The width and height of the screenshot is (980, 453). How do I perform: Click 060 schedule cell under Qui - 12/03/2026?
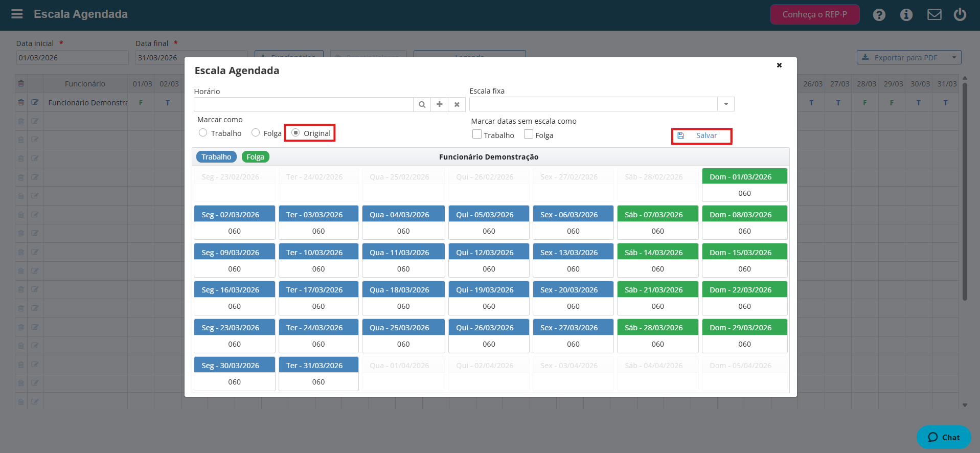(489, 269)
